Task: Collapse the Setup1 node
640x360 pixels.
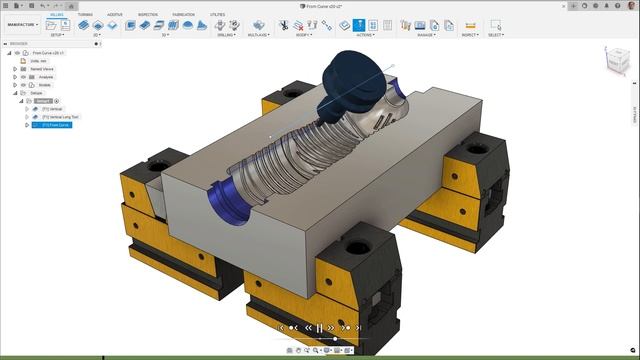Action: click(x=21, y=101)
